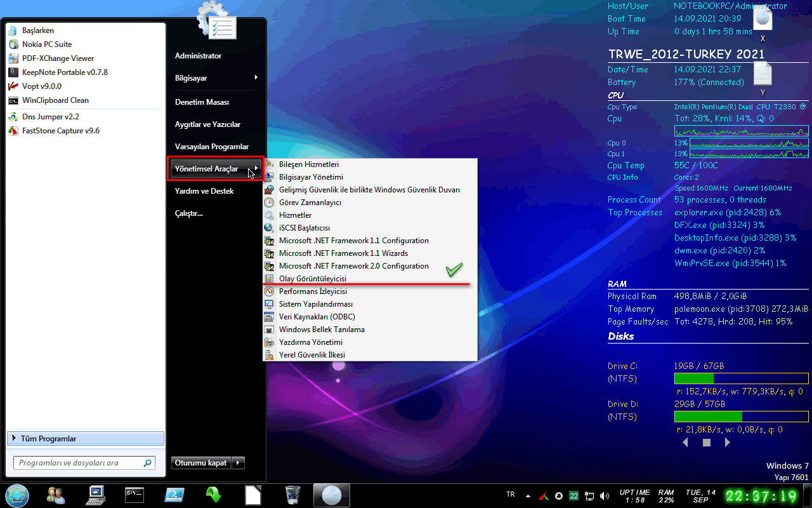Click the green 22 tray icon

coord(573,495)
